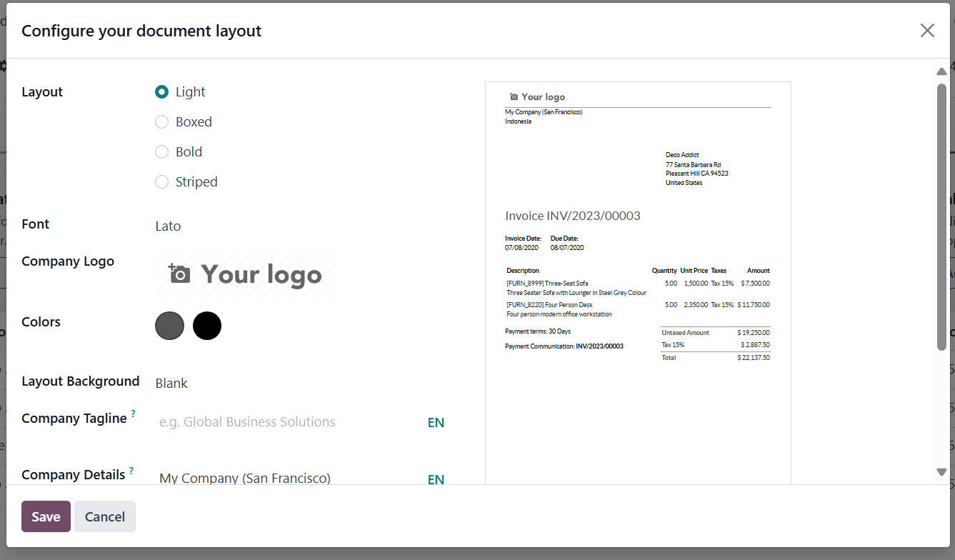Switch layout to Striped
The width and height of the screenshot is (955, 560).
point(162,182)
